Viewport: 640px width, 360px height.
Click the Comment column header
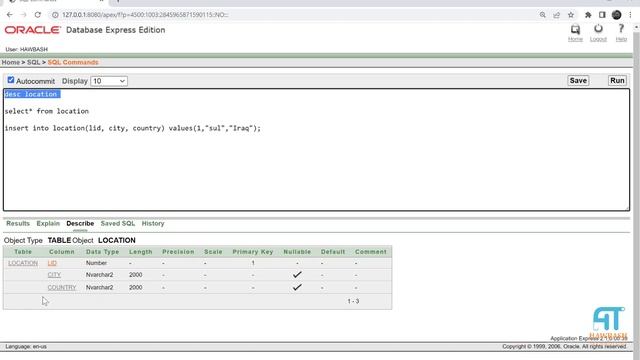(371, 252)
